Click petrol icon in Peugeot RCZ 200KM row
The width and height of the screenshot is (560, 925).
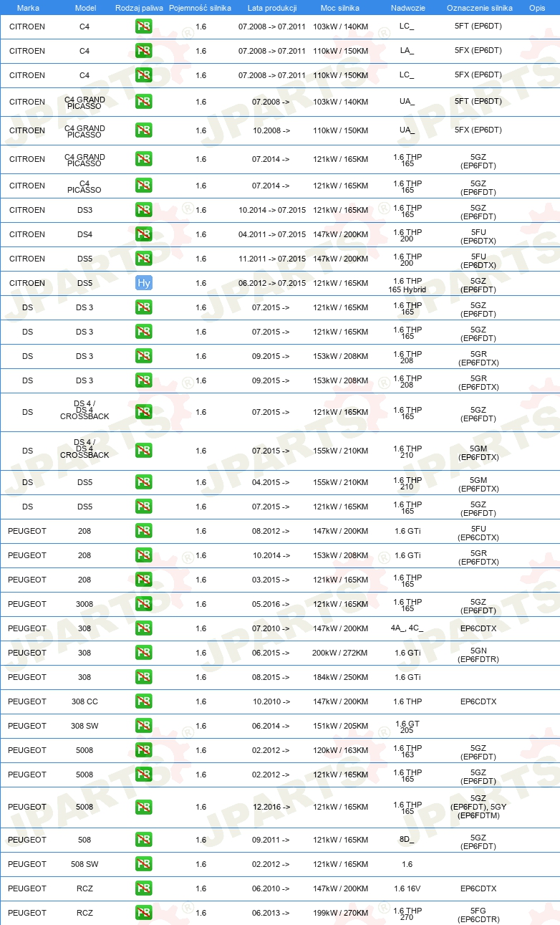click(144, 888)
